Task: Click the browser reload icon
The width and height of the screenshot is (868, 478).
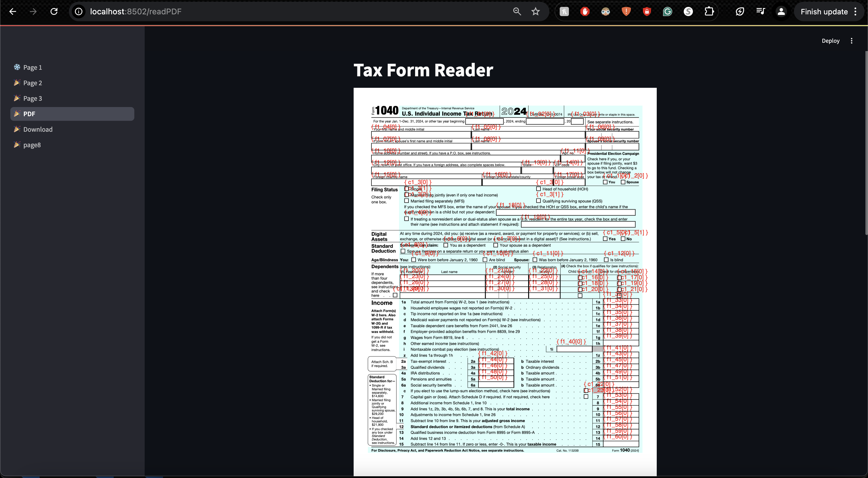Action: (x=54, y=11)
